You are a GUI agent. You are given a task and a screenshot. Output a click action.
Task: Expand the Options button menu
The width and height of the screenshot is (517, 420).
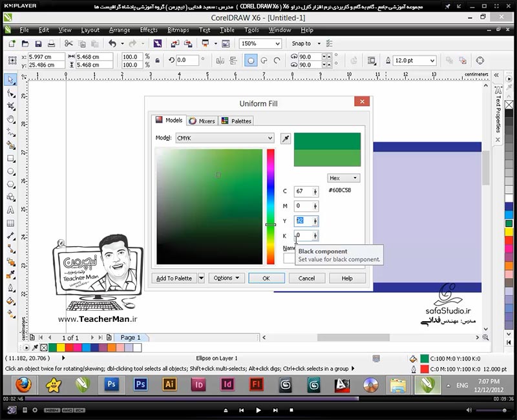[226, 278]
